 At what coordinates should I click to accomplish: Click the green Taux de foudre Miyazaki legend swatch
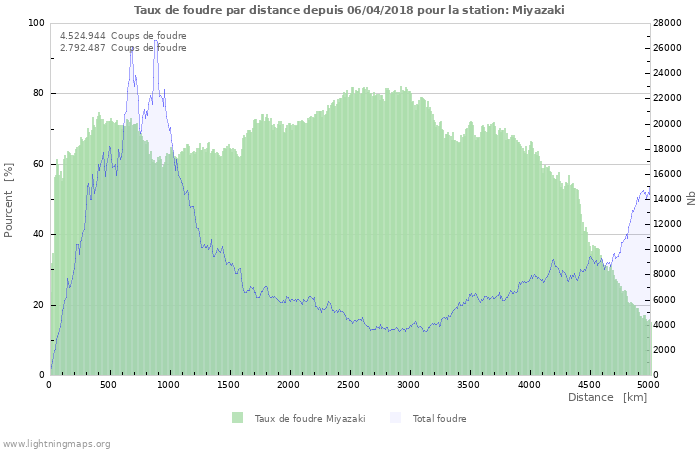237,418
